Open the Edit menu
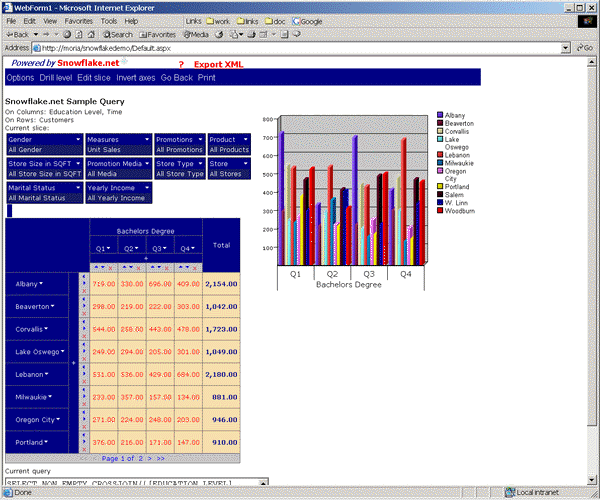The image size is (600, 500). (29, 21)
